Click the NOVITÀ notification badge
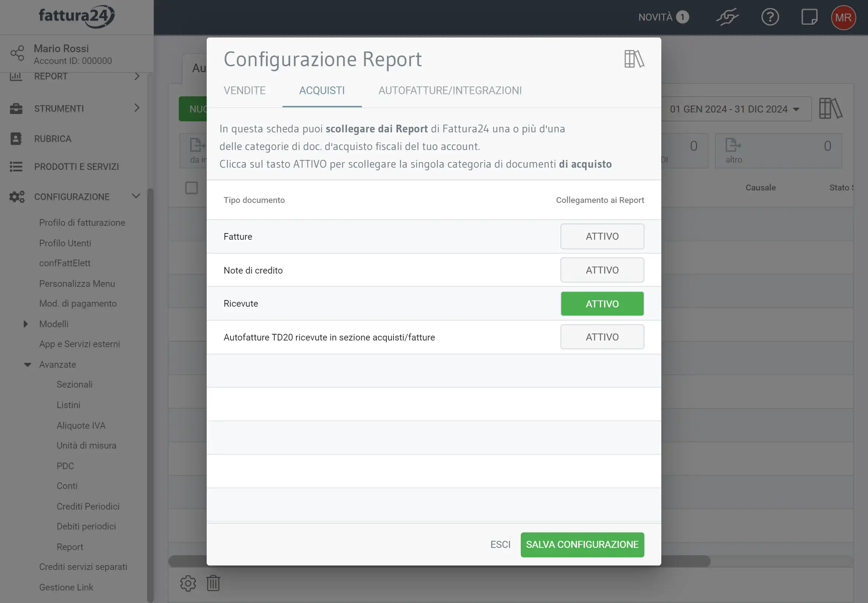Screen dimensions: 868x603 pos(682,17)
